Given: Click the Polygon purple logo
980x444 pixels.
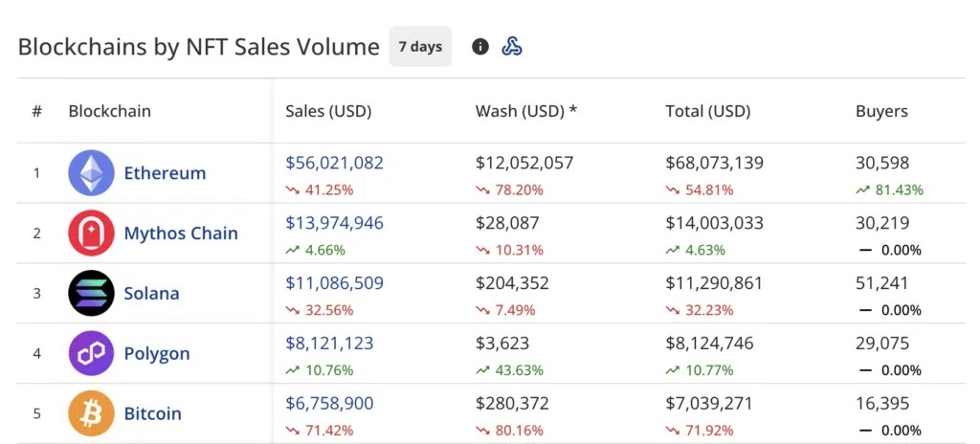Looking at the screenshot, I should pos(91,353).
